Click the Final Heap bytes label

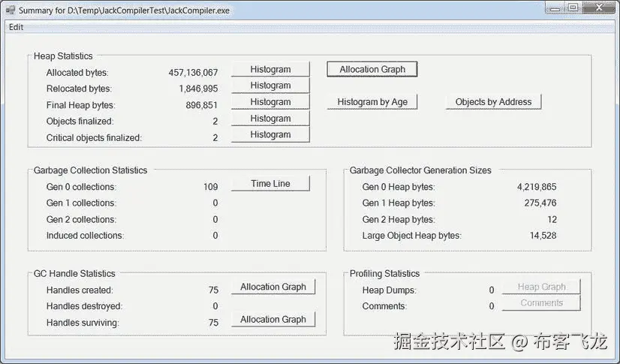pos(80,105)
